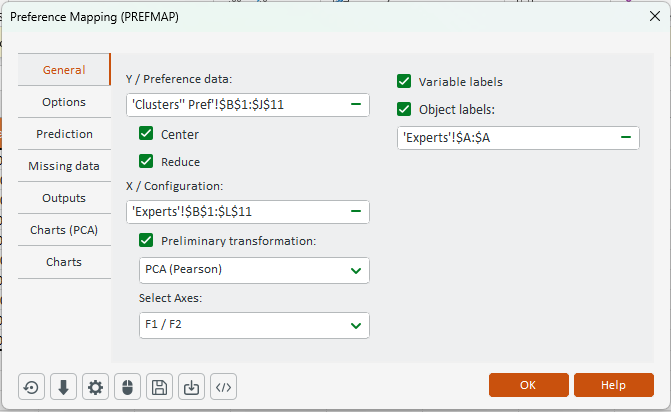Click the 'Preference Mapping (PREFMAP)' title text
671x412 pixels.
[x=95, y=17]
